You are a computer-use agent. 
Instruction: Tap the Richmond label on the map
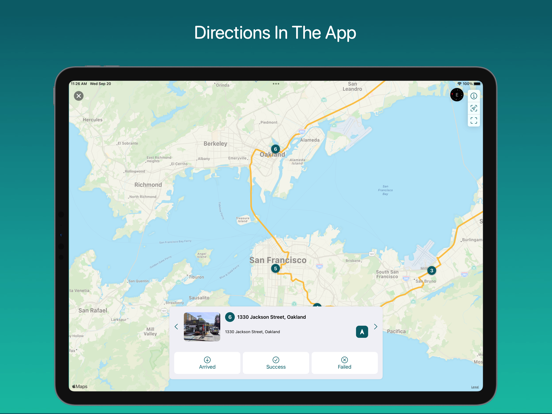tap(148, 184)
